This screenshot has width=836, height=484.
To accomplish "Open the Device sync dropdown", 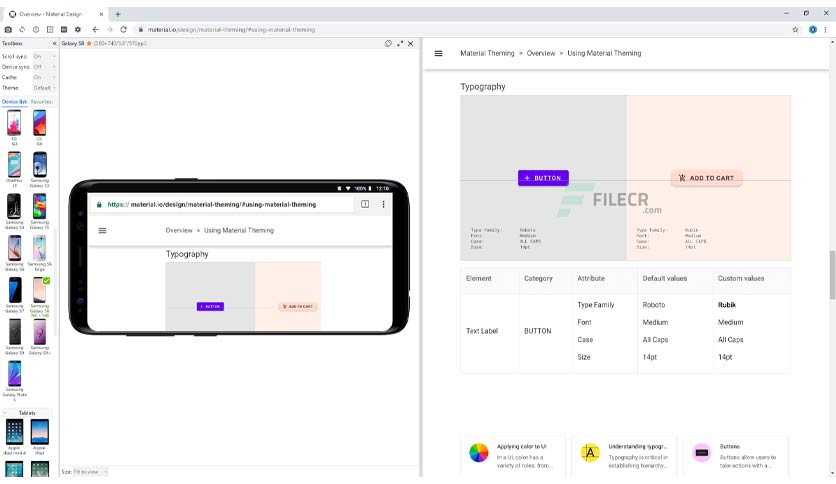I will pos(44,67).
